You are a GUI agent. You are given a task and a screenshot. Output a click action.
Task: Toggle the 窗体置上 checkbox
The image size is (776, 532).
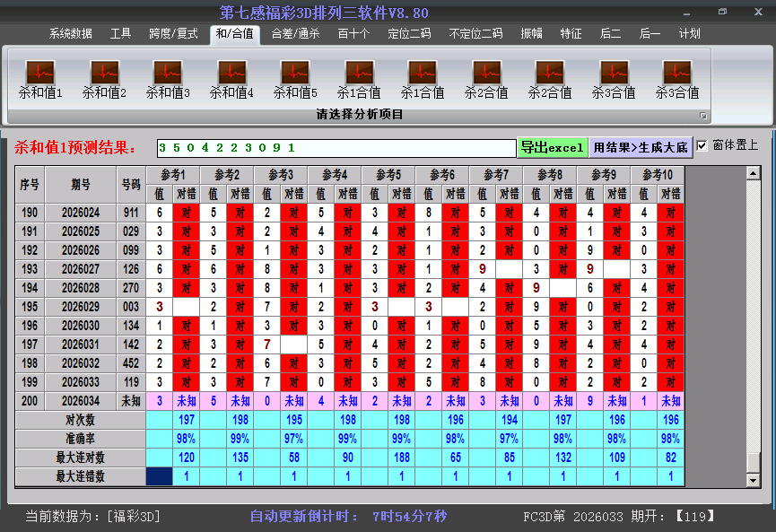pyautogui.click(x=702, y=145)
